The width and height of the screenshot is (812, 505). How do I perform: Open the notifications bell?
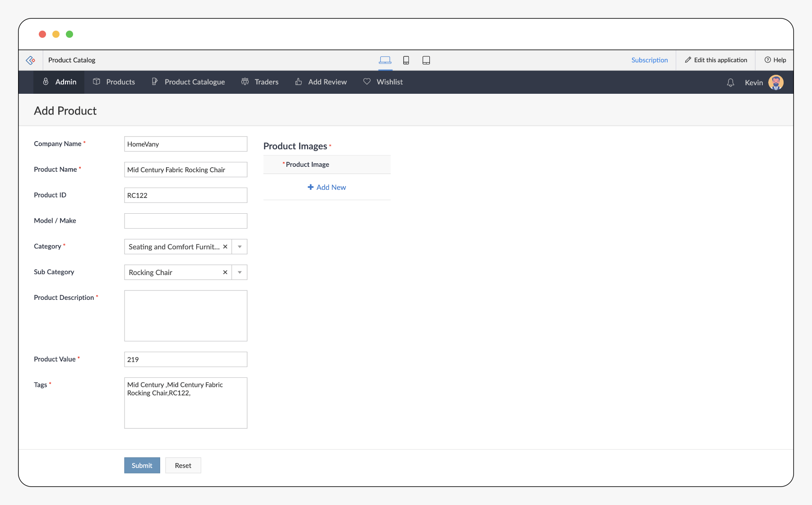pyautogui.click(x=730, y=83)
